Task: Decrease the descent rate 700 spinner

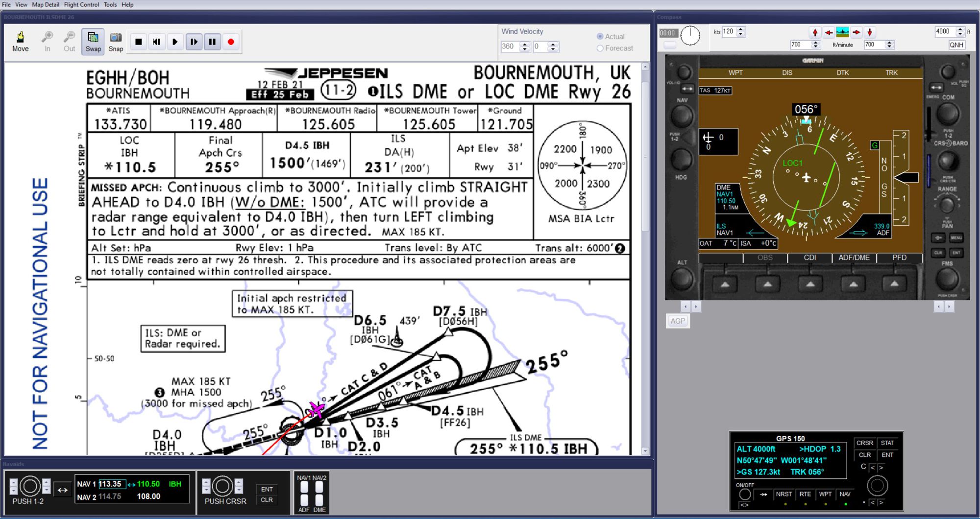Action: coord(889,47)
